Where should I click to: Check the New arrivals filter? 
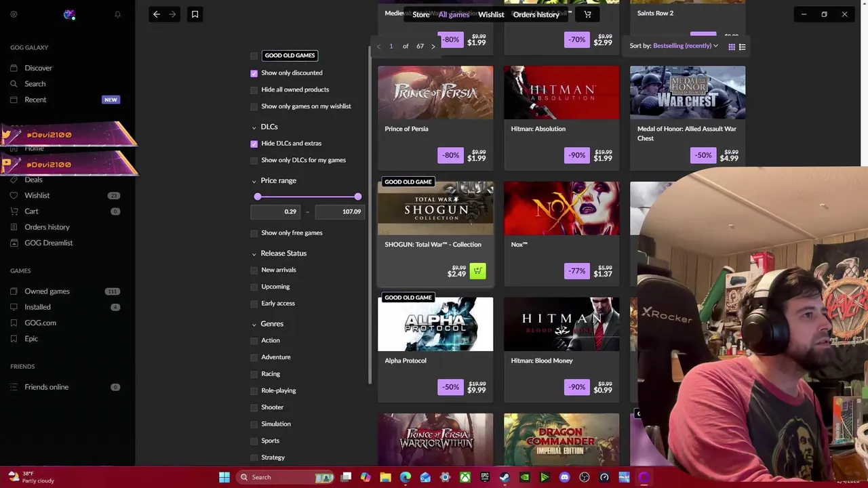pyautogui.click(x=254, y=270)
